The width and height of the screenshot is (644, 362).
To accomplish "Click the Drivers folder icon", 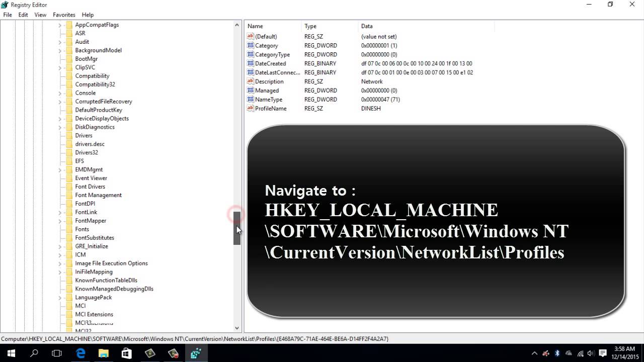I will [69, 136].
